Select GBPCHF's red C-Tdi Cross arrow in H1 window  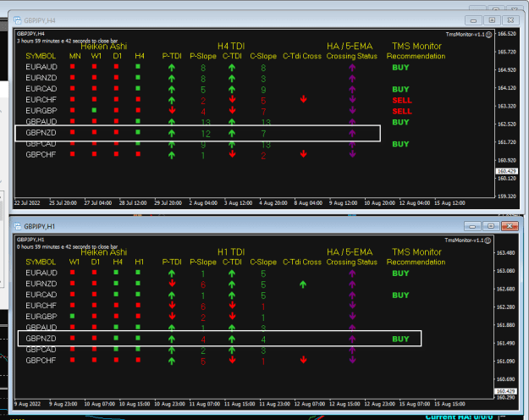[x=303, y=360]
